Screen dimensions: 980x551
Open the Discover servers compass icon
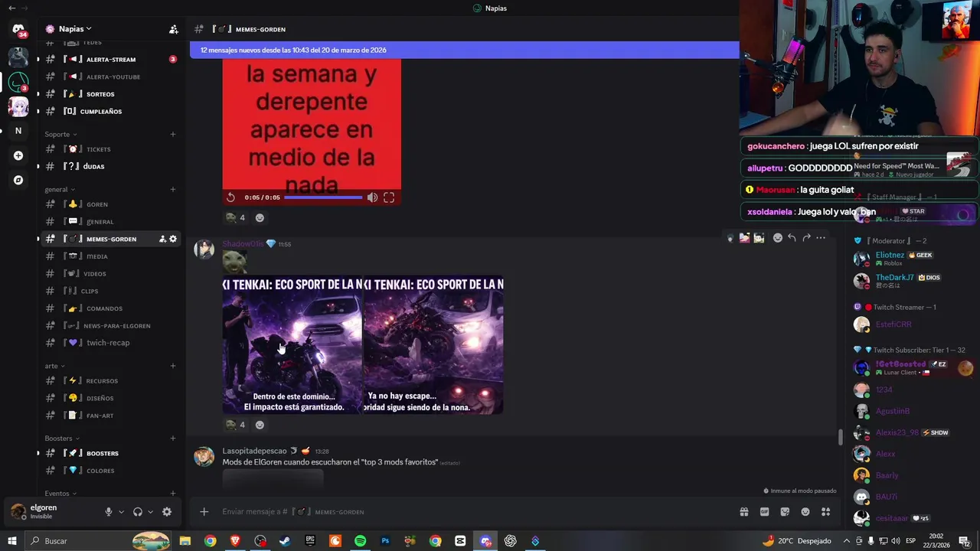pos(18,181)
